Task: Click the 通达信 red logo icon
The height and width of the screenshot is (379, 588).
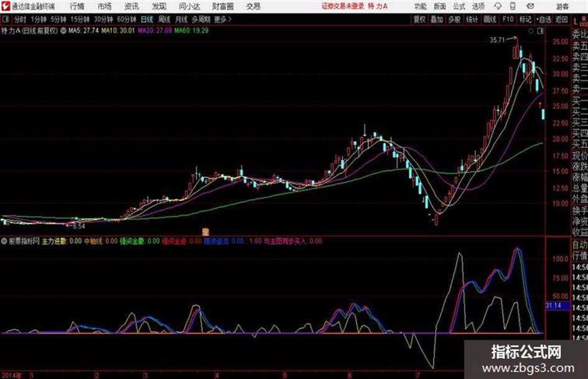Action: 6,6
